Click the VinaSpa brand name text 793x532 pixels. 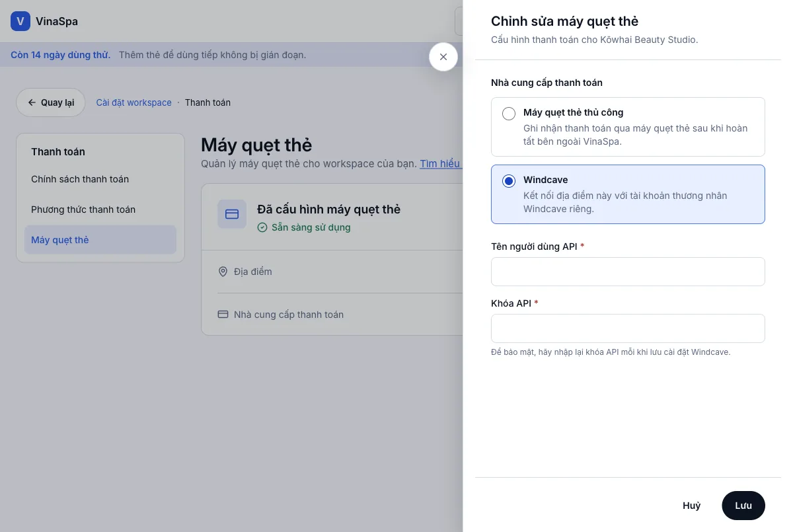(x=57, y=21)
